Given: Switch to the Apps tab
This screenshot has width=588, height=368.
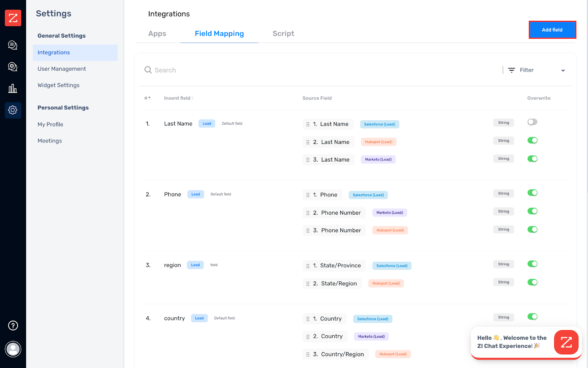Looking at the screenshot, I should [x=157, y=33].
